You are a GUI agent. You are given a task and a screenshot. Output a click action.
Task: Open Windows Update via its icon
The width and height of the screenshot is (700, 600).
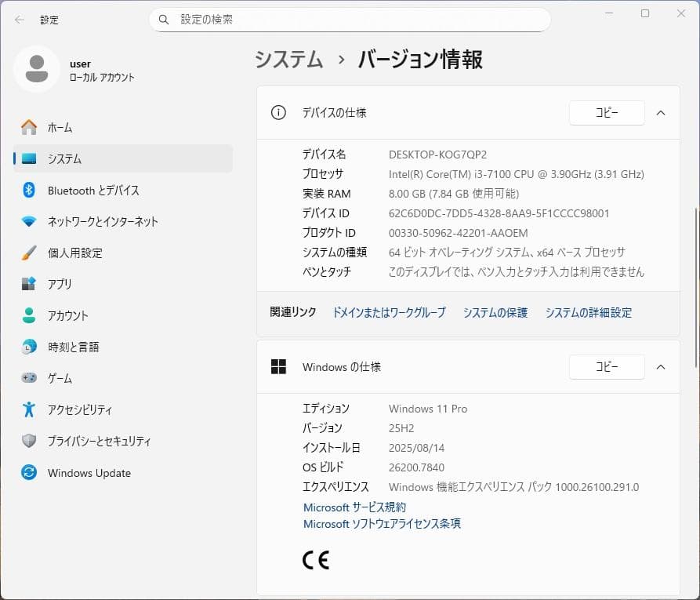pos(30,473)
